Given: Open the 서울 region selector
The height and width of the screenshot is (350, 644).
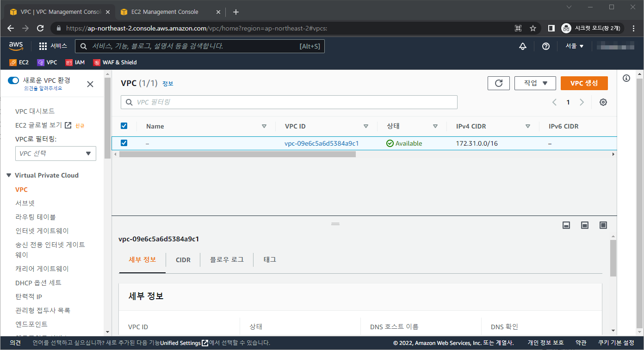Looking at the screenshot, I should (575, 46).
